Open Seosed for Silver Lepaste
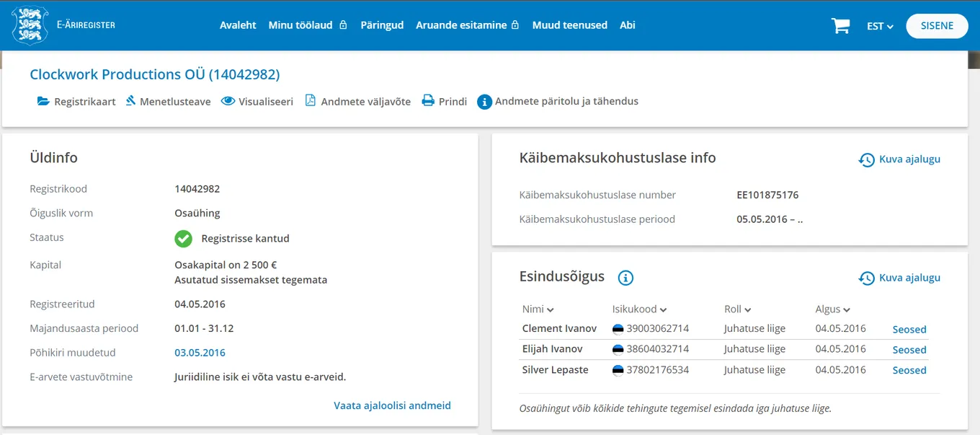The image size is (980, 435). (909, 370)
